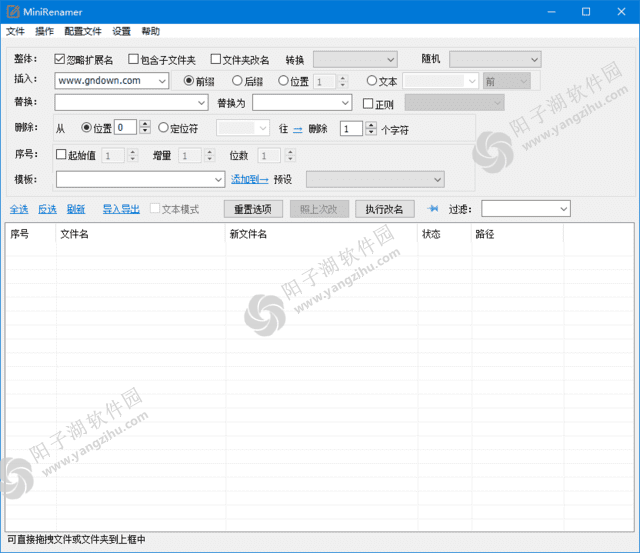Click the 添加到→ link

coord(249,179)
